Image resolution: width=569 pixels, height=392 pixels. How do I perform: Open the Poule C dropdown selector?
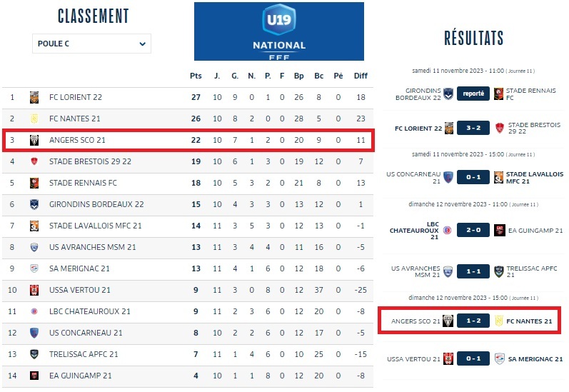point(91,44)
